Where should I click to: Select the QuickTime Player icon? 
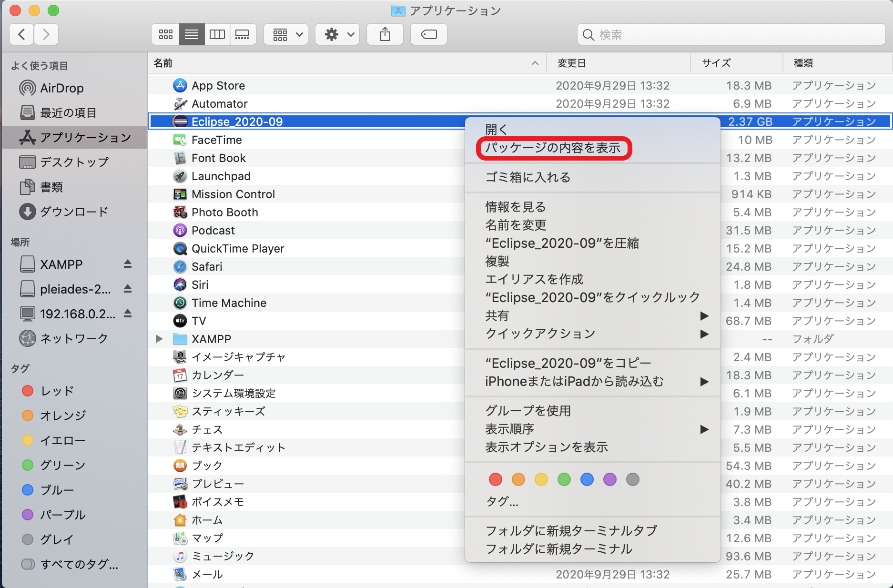180,248
